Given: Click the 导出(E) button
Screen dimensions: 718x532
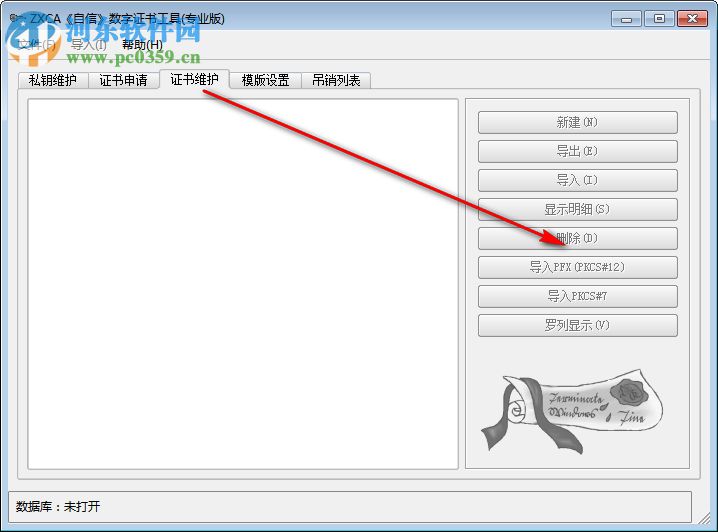Looking at the screenshot, I should pos(577,151).
